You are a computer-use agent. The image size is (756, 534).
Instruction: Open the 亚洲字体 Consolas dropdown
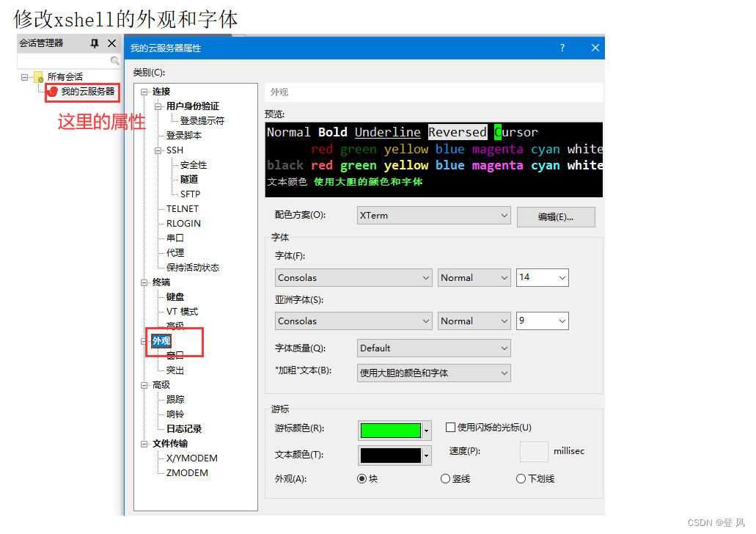pyautogui.click(x=353, y=321)
